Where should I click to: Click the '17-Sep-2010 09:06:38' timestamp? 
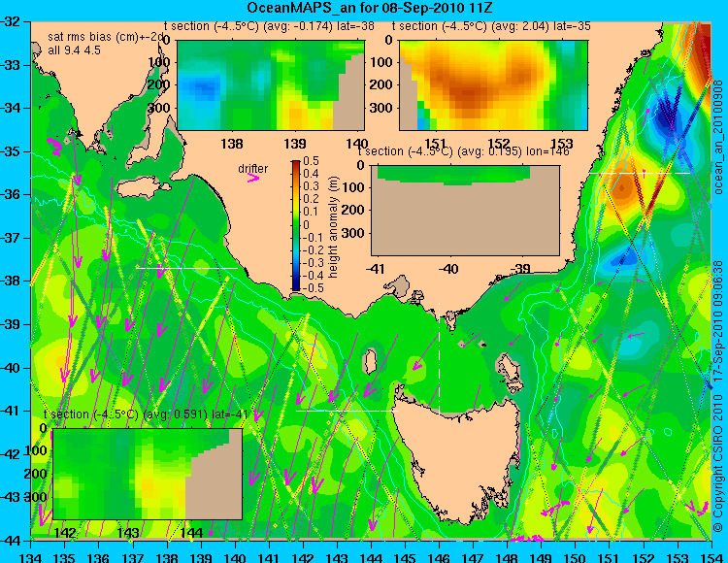[x=718, y=321]
